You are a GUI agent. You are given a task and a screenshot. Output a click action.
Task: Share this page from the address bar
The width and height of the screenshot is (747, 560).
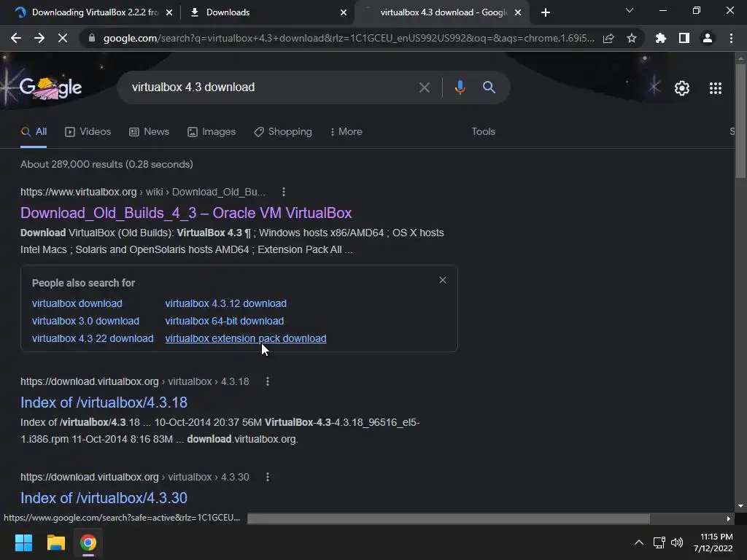click(608, 38)
